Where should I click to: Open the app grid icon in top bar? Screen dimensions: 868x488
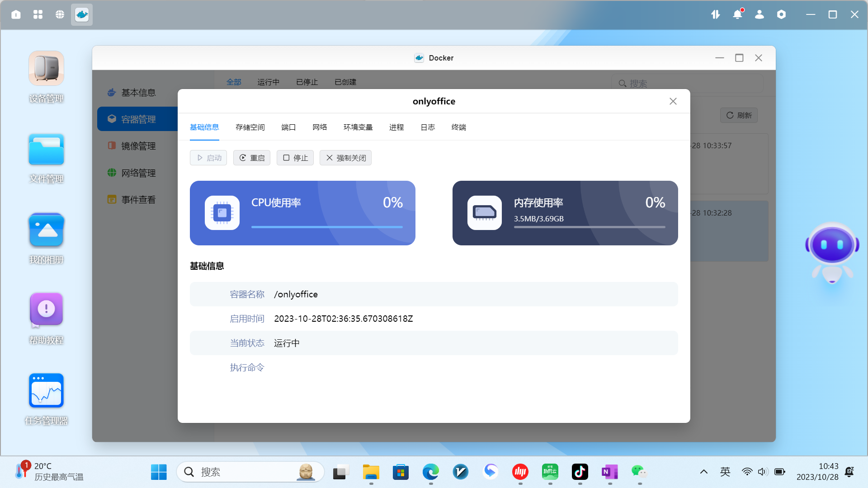(x=38, y=14)
